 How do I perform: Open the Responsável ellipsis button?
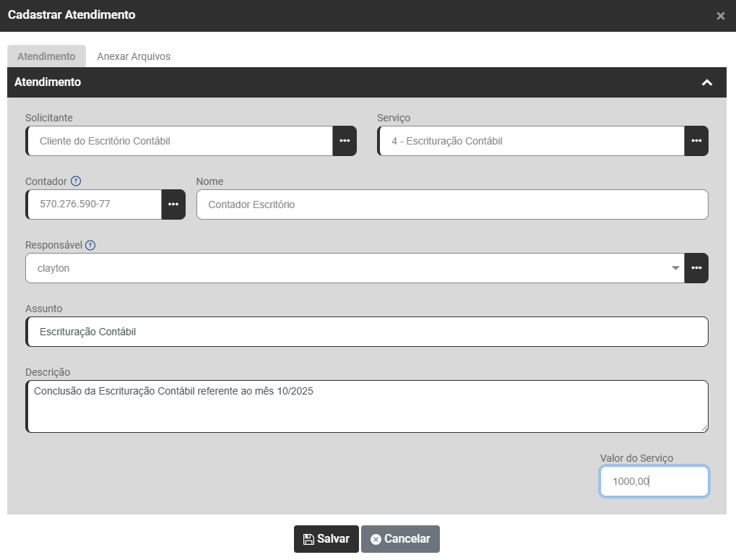pyautogui.click(x=696, y=268)
